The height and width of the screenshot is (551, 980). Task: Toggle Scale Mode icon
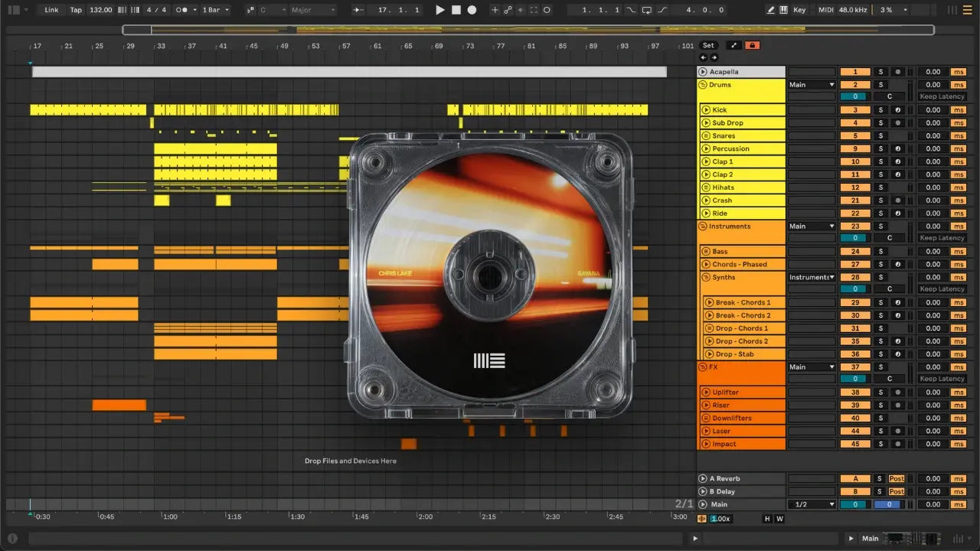tap(251, 10)
